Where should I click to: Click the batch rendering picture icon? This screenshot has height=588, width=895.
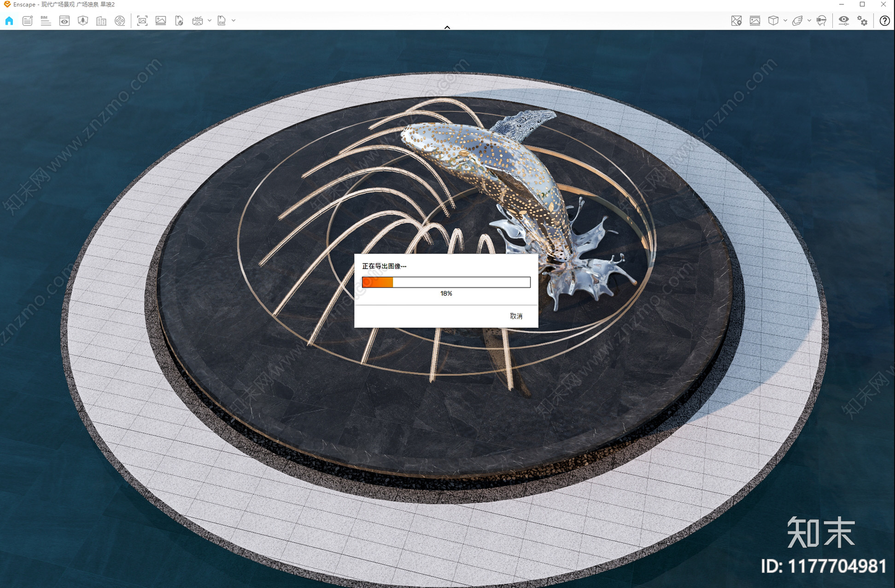coord(161,21)
